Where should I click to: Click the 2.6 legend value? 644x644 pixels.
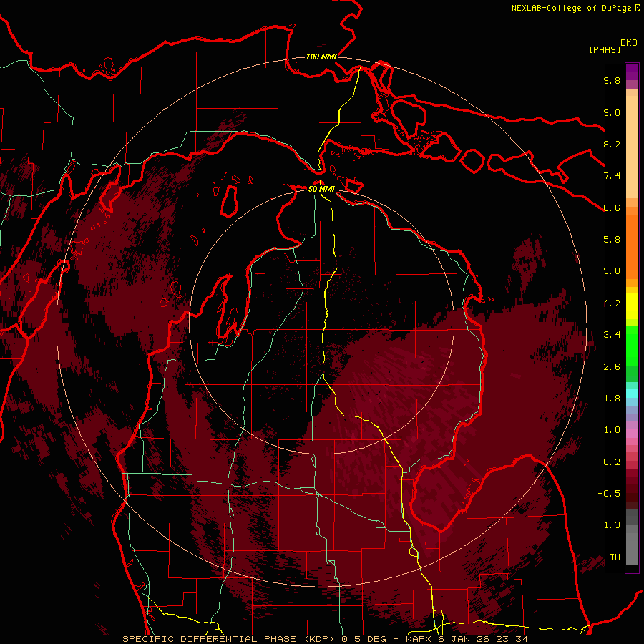[x=612, y=367]
